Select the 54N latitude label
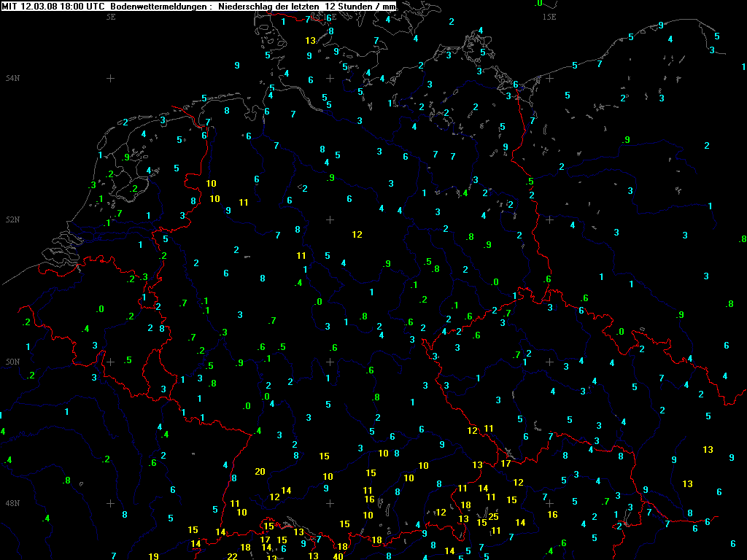The image size is (747, 560). (12, 78)
